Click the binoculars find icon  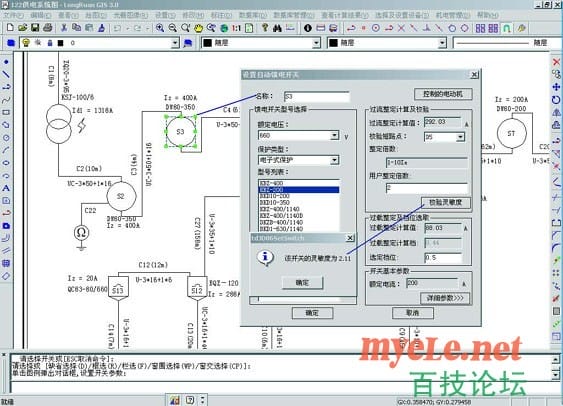(x=277, y=28)
